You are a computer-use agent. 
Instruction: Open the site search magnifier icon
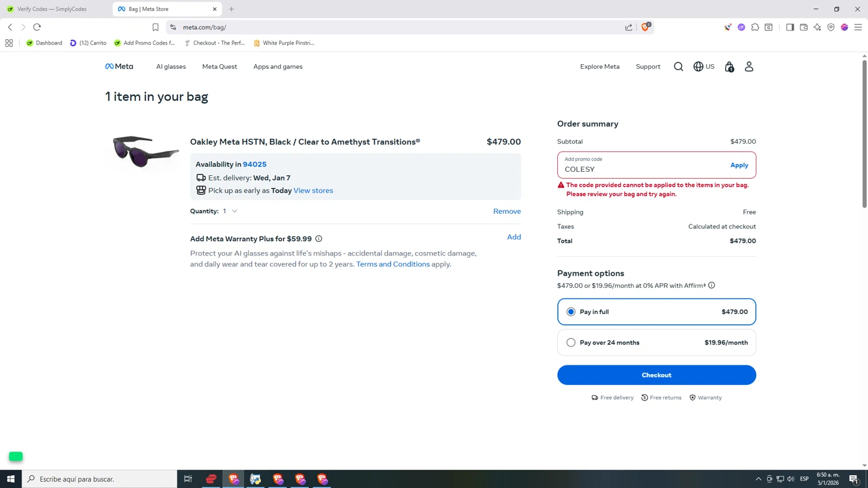[x=678, y=66]
